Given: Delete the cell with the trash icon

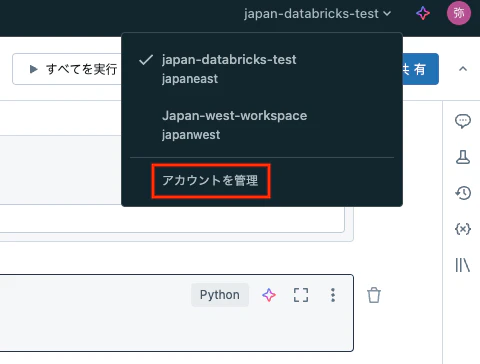Looking at the screenshot, I should 374,295.
